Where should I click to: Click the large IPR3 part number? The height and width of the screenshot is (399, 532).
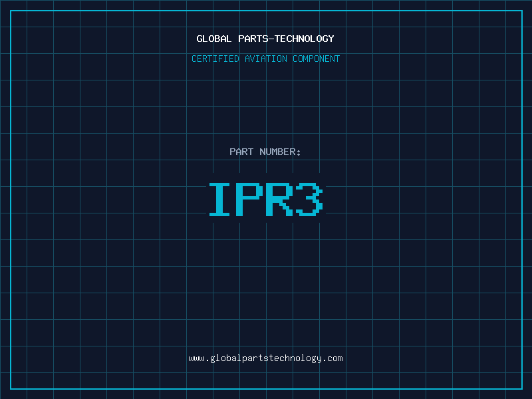tap(265, 199)
